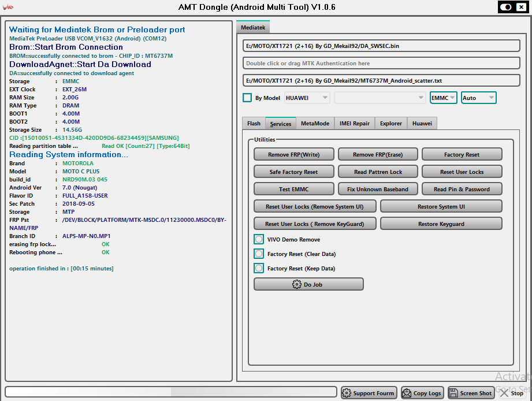Click the NRD90M.03 045 build id value
Image resolution: width=532 pixels, height=401 pixels.
tap(85, 180)
